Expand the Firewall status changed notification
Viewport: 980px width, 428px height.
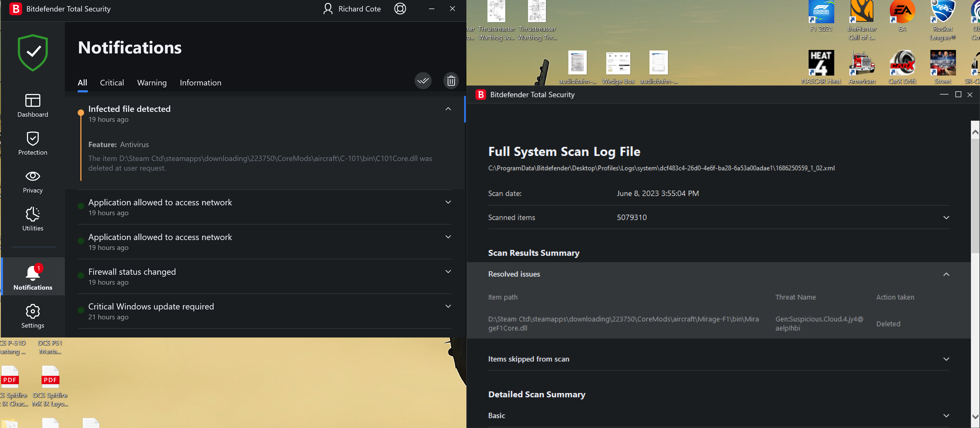(x=448, y=272)
